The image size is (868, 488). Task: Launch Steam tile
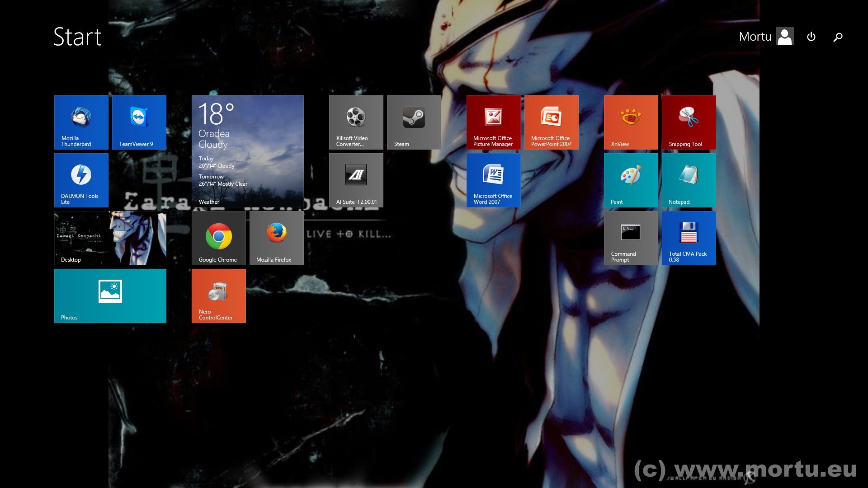(x=414, y=122)
